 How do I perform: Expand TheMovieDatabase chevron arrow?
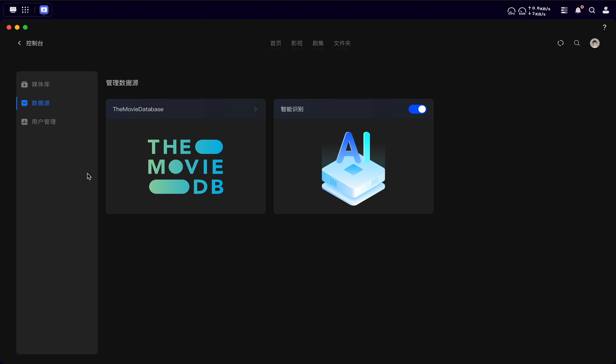click(x=255, y=109)
